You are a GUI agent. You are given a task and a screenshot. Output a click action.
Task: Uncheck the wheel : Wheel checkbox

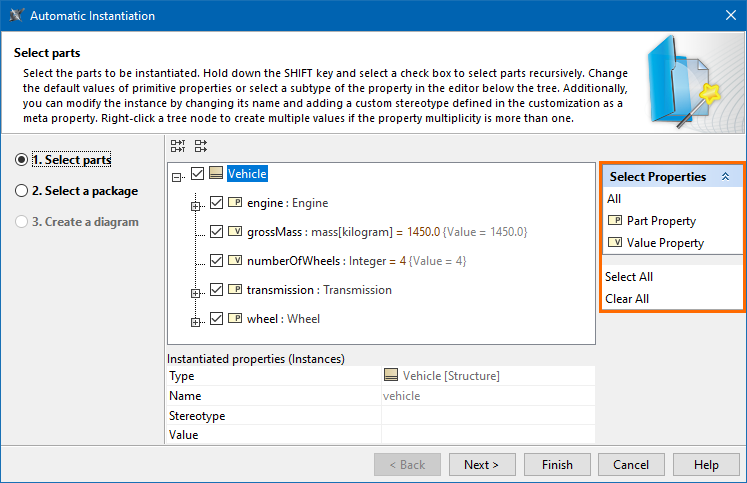click(216, 318)
